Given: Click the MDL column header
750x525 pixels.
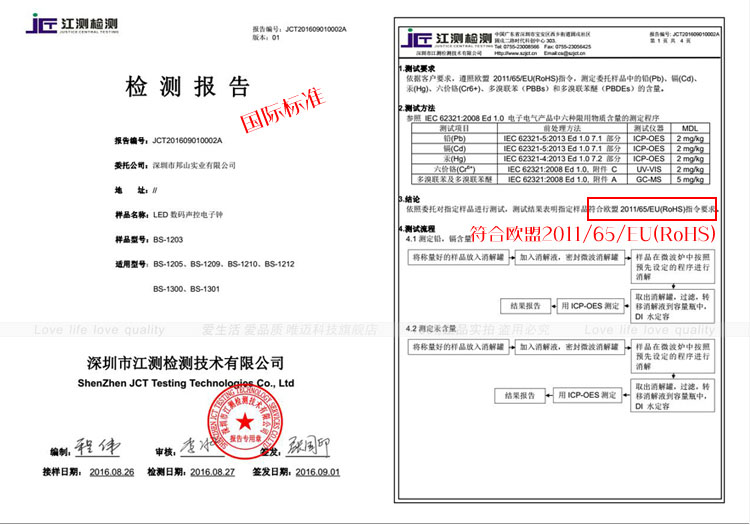Looking at the screenshot, I should pyautogui.click(x=690, y=128).
